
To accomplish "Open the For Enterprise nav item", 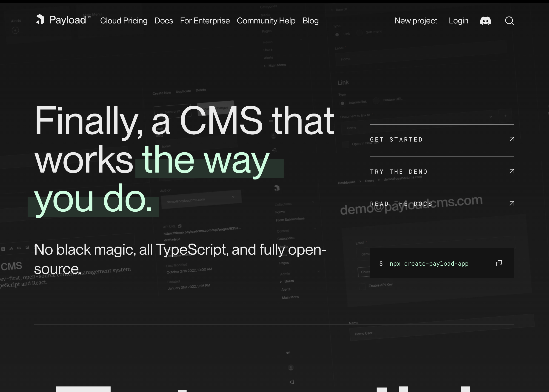I will click(x=205, y=21).
